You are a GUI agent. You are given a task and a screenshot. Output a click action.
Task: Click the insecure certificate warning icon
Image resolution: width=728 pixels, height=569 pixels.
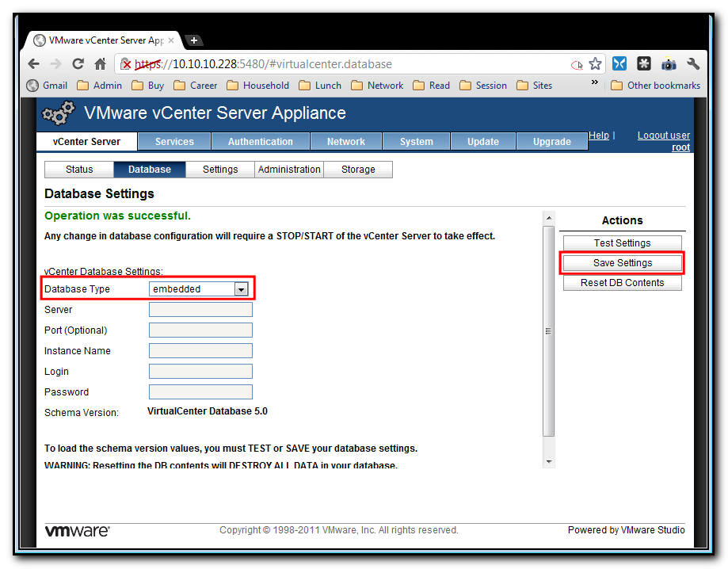pyautogui.click(x=125, y=63)
